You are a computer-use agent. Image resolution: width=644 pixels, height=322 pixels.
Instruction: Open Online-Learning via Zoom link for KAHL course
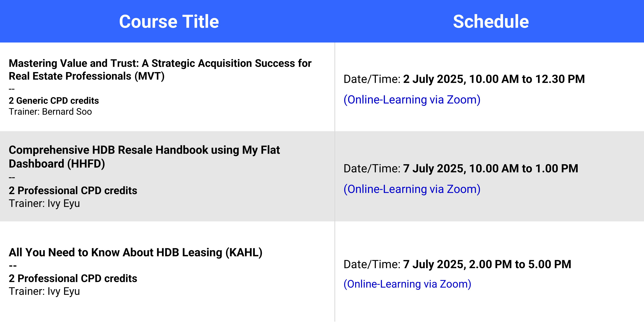(407, 284)
